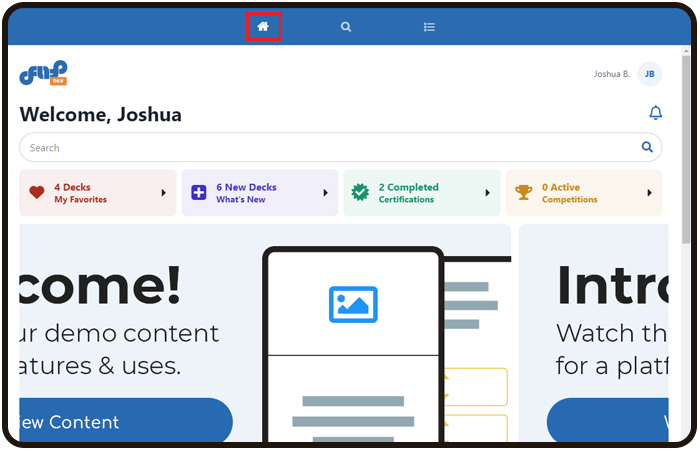The width and height of the screenshot is (700, 450).
Task: Expand Certifications arrow
Action: pyautogui.click(x=488, y=193)
